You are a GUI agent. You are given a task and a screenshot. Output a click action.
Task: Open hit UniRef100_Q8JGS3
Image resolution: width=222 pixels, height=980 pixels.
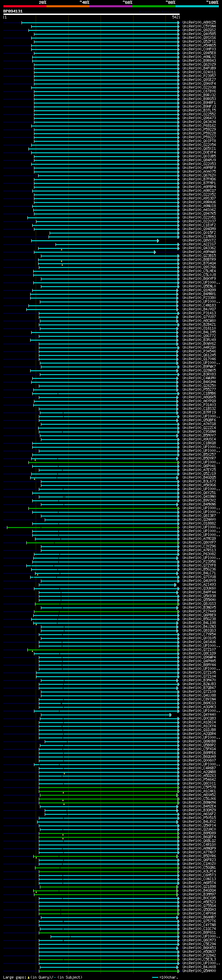coord(199,604)
